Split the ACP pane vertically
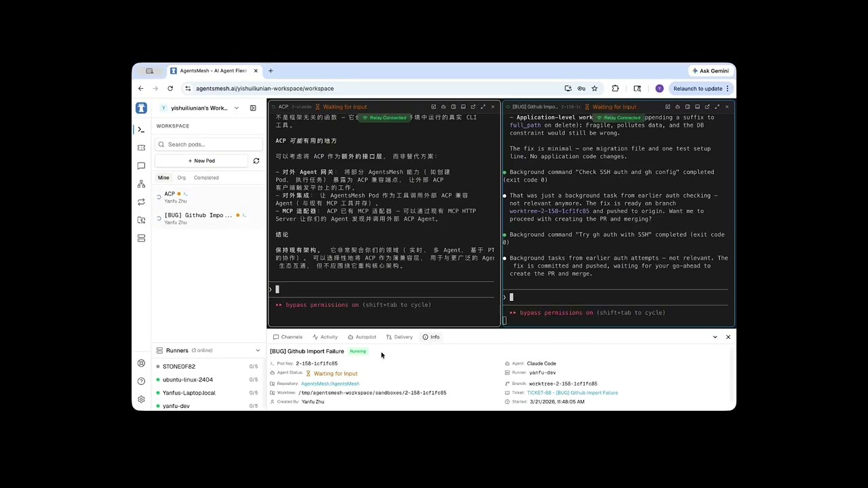Image resolution: width=868 pixels, height=488 pixels. (x=453, y=106)
